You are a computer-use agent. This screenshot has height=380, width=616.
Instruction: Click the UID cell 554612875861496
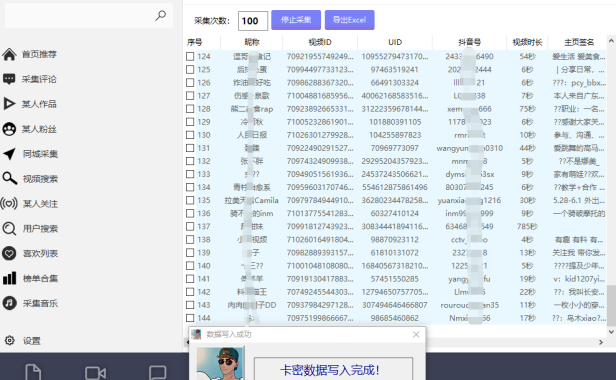coord(394,187)
